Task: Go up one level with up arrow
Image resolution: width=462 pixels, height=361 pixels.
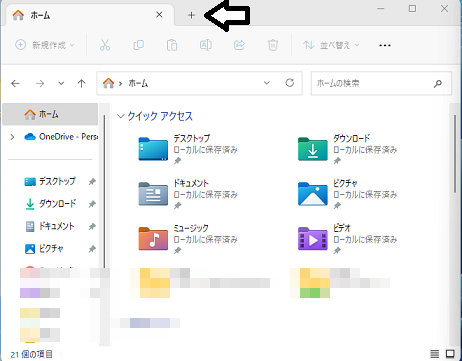Action: tap(82, 83)
